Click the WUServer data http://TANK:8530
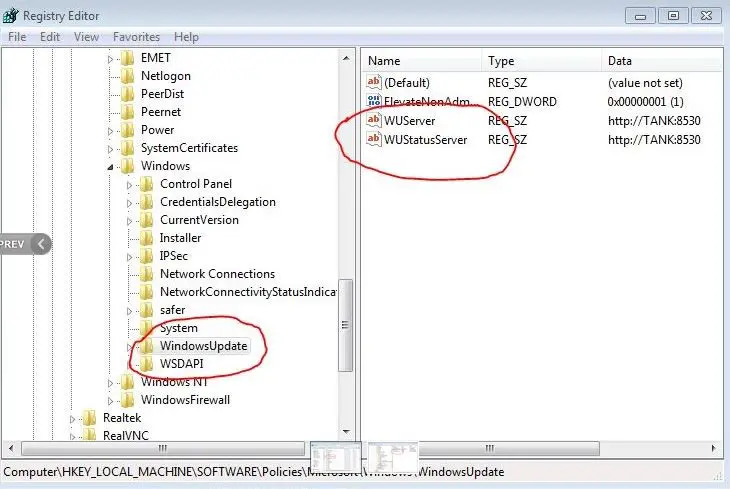Screen dimensions: 730x489 pos(654,121)
